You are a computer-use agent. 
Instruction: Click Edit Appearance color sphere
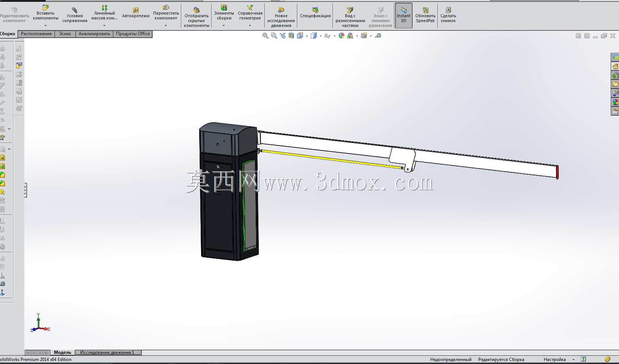342,36
